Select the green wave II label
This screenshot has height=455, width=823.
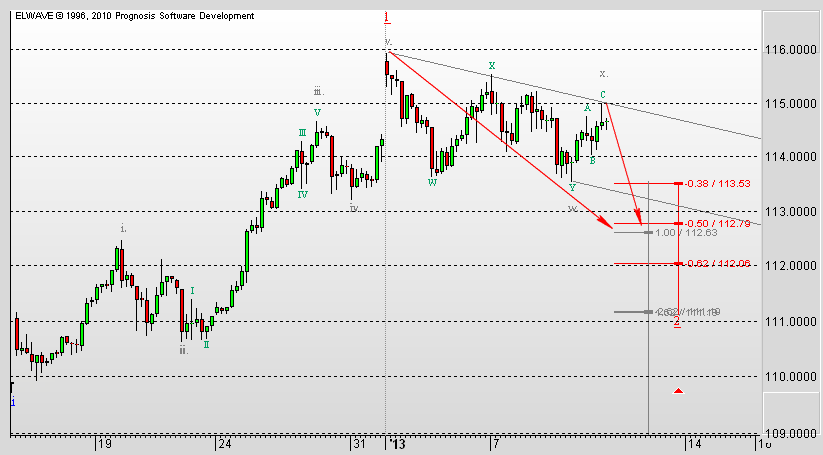click(206, 344)
